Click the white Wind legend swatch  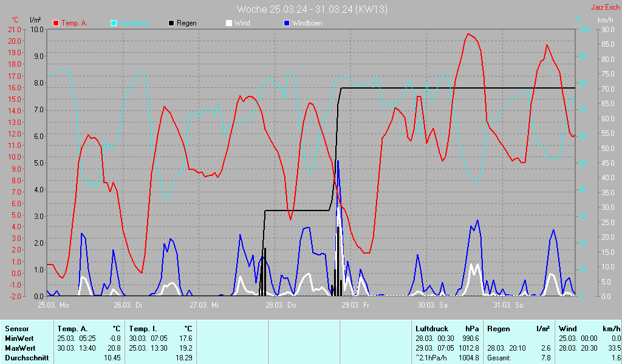(228, 23)
